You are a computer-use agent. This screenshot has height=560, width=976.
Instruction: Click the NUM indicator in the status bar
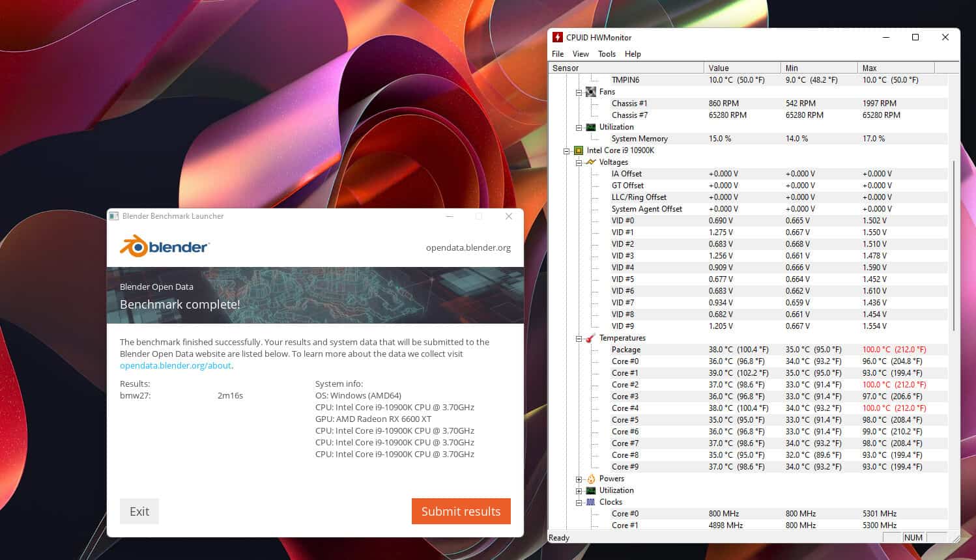coord(913,537)
